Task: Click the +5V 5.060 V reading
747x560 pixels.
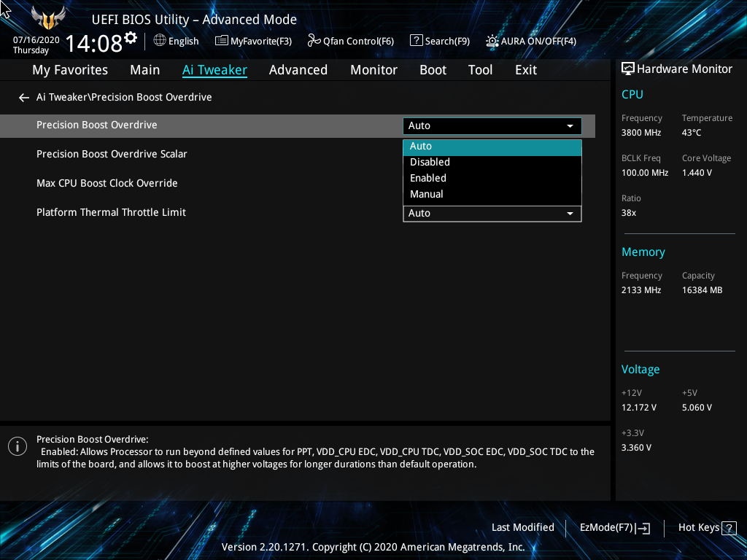Action: [x=697, y=408]
